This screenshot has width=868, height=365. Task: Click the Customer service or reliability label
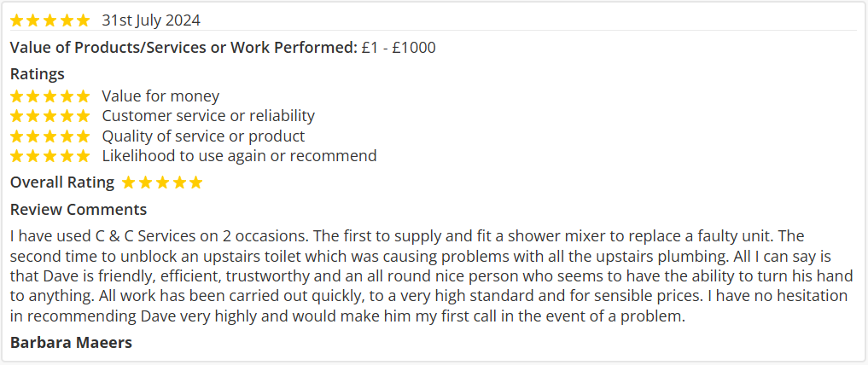(x=208, y=116)
